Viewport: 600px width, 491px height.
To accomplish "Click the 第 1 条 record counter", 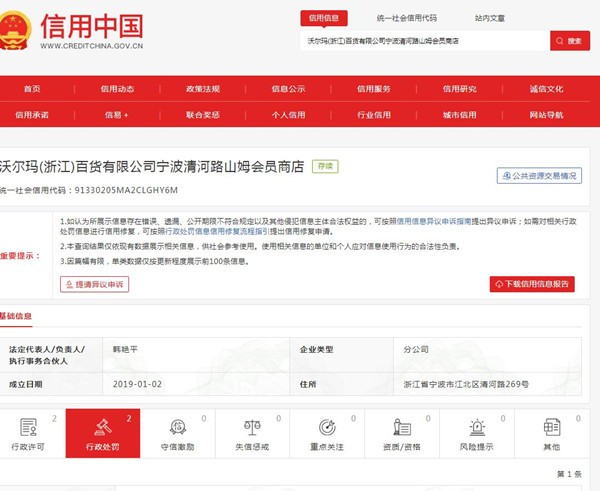I will [x=569, y=474].
